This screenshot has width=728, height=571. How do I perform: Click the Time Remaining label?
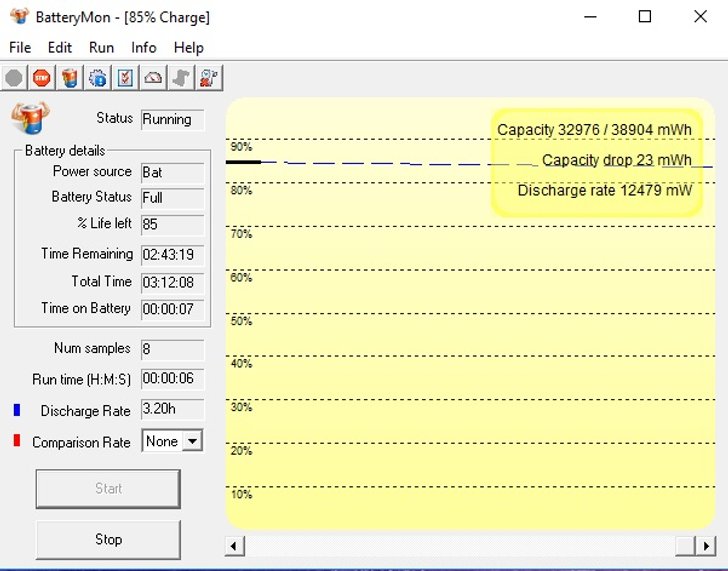(x=87, y=254)
